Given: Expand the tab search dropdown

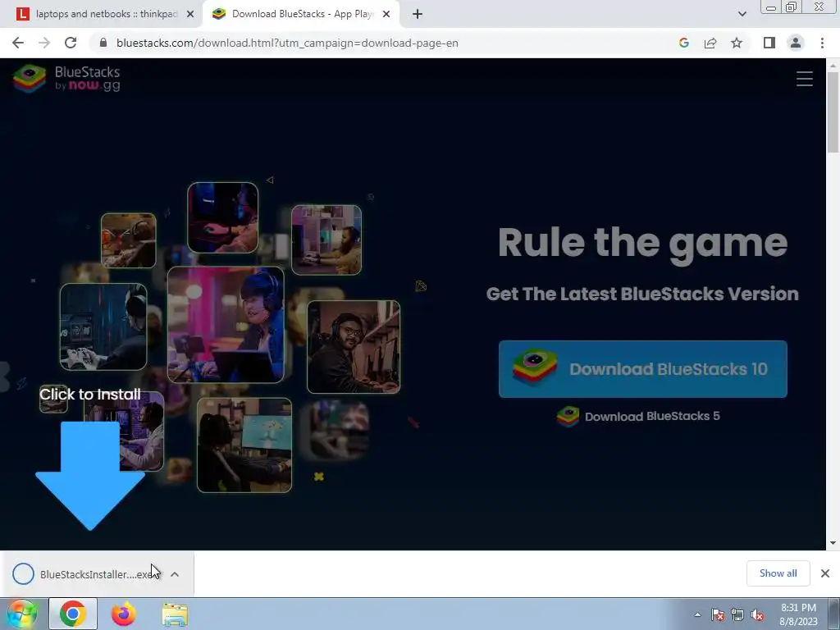Looking at the screenshot, I should pyautogui.click(x=742, y=15).
